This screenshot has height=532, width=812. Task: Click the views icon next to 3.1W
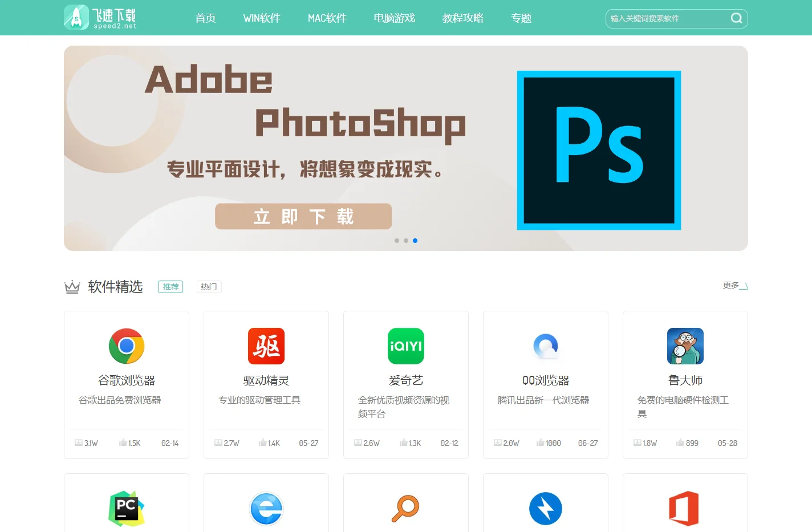[79, 442]
